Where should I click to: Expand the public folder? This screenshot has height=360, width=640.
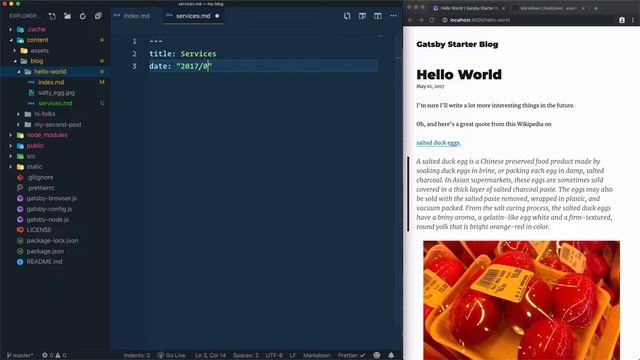11,146
